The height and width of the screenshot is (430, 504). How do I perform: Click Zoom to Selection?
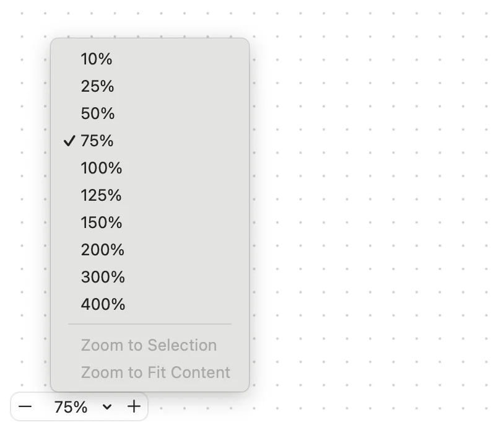click(149, 345)
